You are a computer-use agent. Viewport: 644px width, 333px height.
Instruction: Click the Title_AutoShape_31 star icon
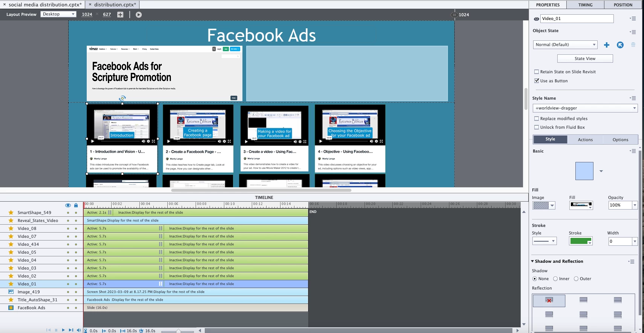click(x=11, y=300)
